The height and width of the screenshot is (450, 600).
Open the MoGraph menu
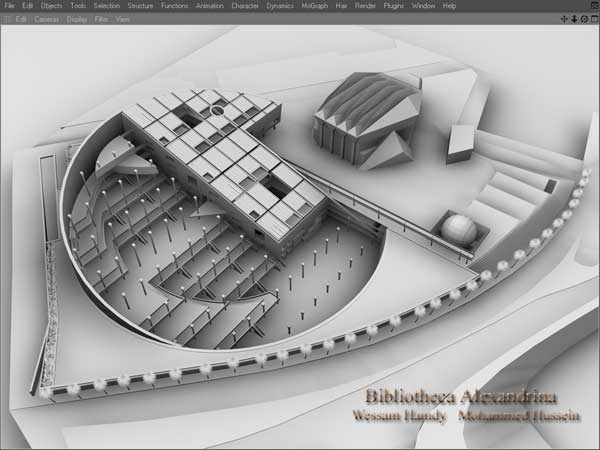315,6
